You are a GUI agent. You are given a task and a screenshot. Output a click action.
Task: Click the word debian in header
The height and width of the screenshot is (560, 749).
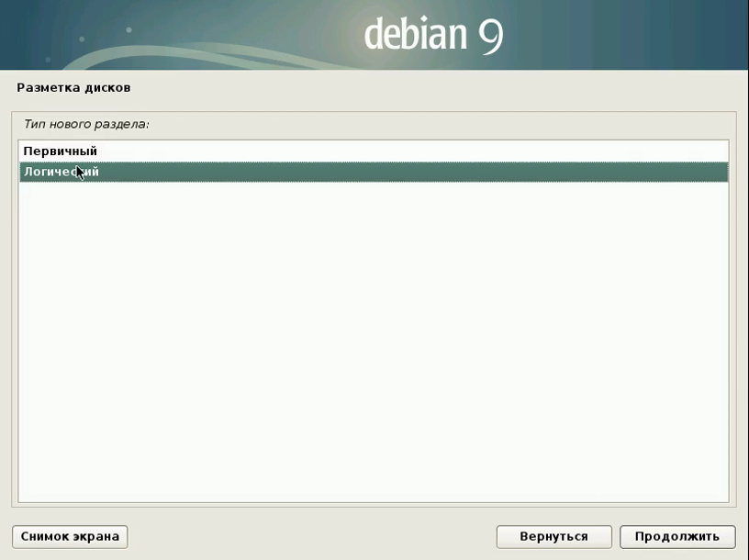click(415, 35)
